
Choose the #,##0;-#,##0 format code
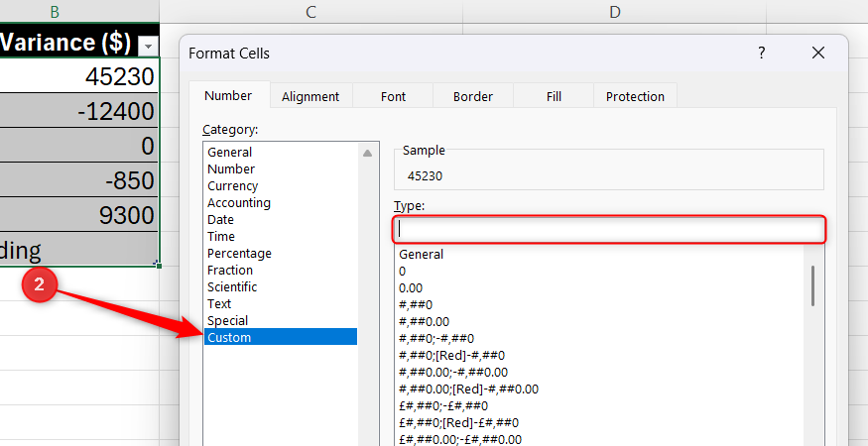click(x=601, y=339)
